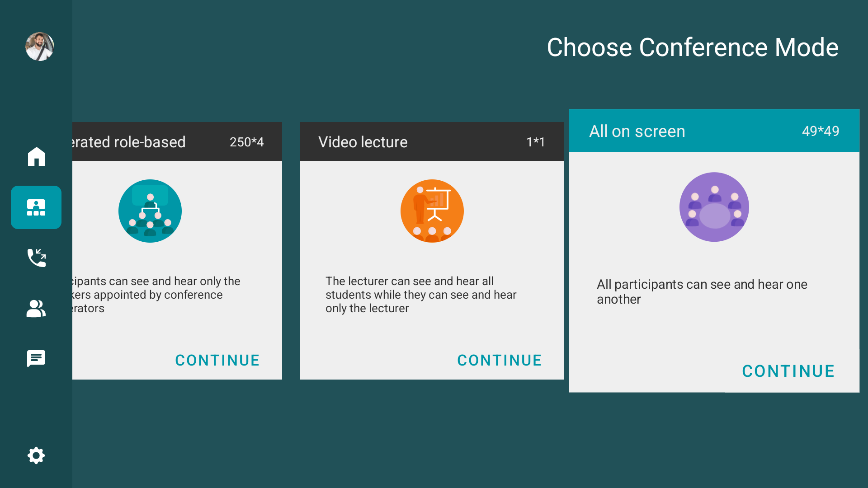The image size is (868, 488).
Task: Click the All participants description text
Action: point(702,291)
